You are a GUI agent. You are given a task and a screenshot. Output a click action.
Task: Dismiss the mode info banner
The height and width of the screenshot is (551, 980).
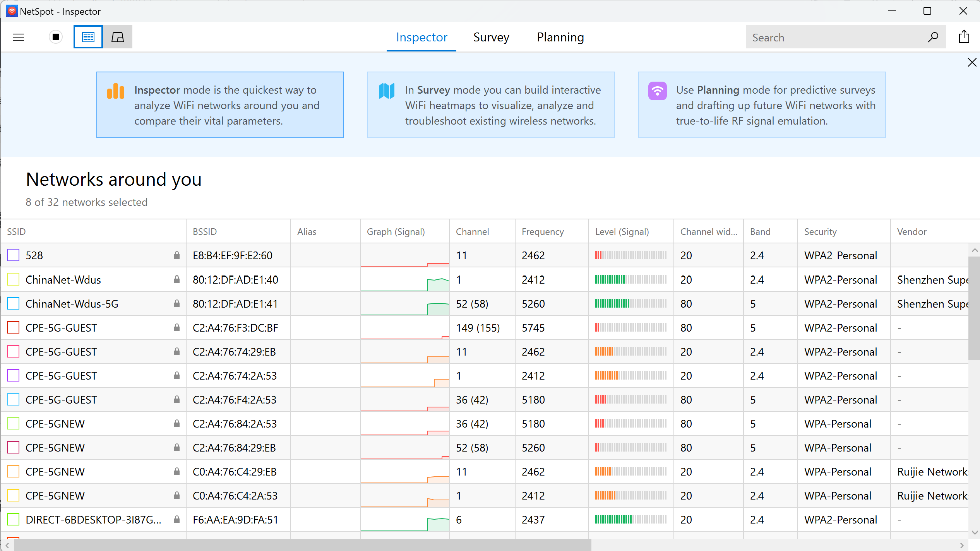tap(972, 62)
